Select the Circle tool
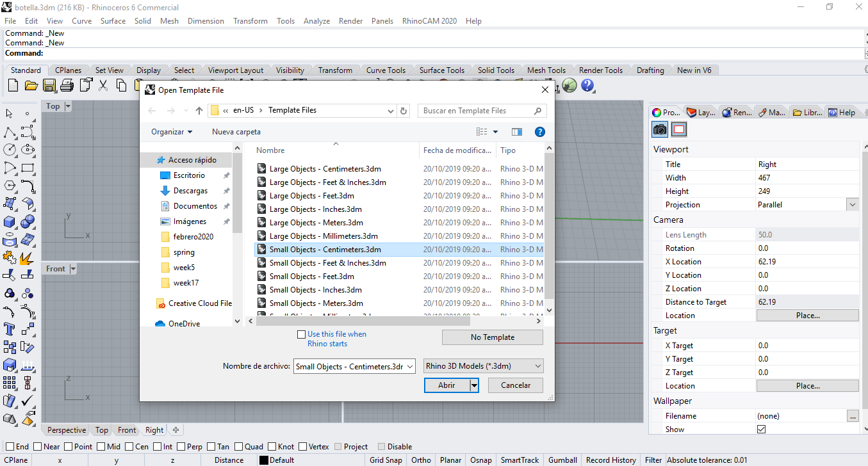The image size is (868, 466). tap(10, 150)
